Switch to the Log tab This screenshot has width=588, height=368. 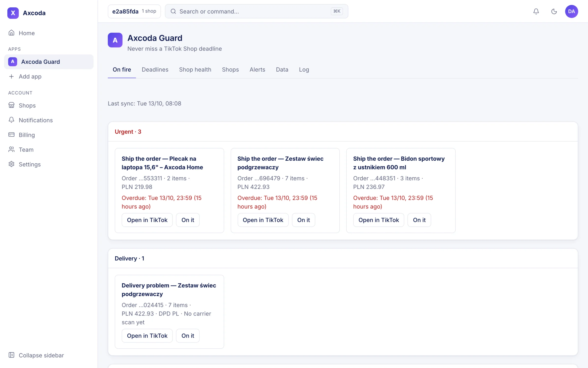(304, 69)
